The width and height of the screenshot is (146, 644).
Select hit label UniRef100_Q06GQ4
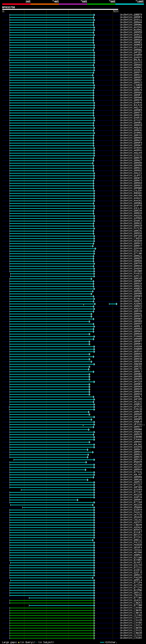pos(131,347)
